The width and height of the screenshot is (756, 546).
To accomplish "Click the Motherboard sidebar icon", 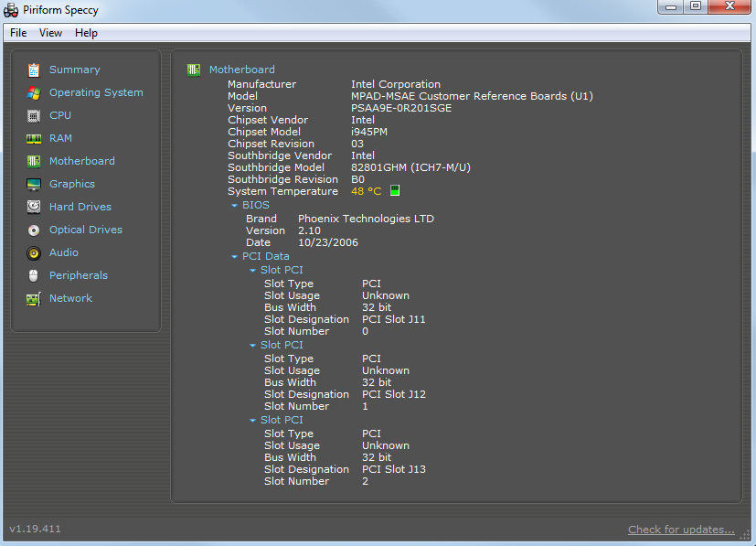I will click(x=34, y=161).
